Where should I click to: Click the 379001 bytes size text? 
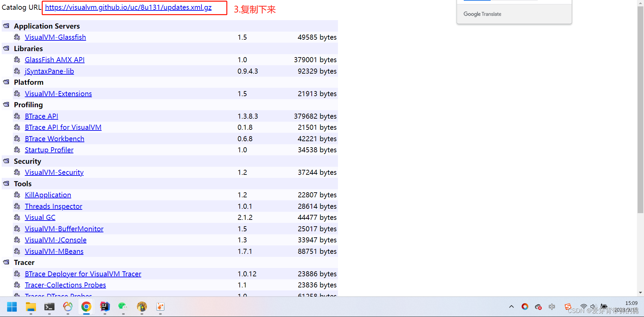[x=315, y=60]
